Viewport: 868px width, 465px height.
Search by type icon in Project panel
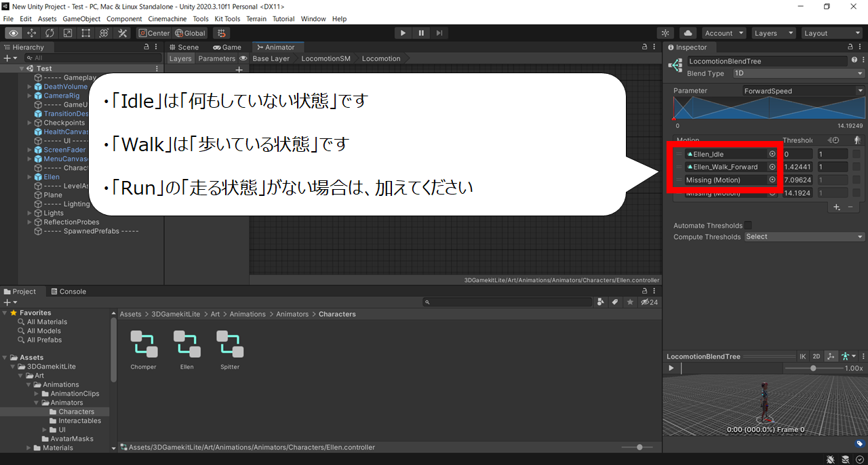click(601, 302)
